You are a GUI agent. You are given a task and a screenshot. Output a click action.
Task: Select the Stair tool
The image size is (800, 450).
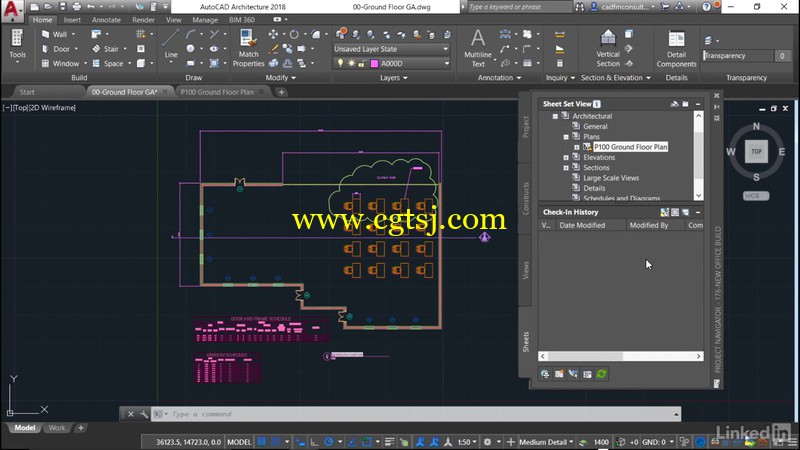point(105,49)
